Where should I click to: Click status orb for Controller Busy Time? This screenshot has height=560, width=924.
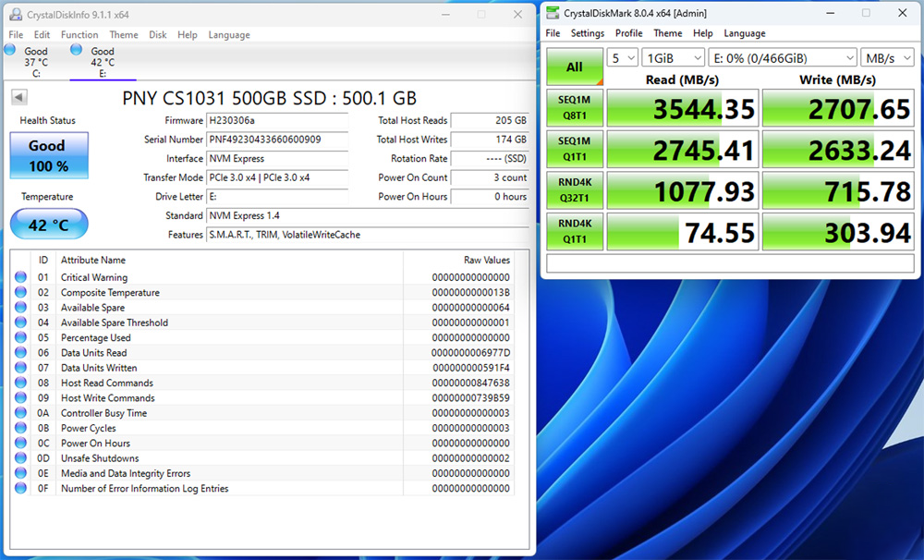[x=20, y=412]
